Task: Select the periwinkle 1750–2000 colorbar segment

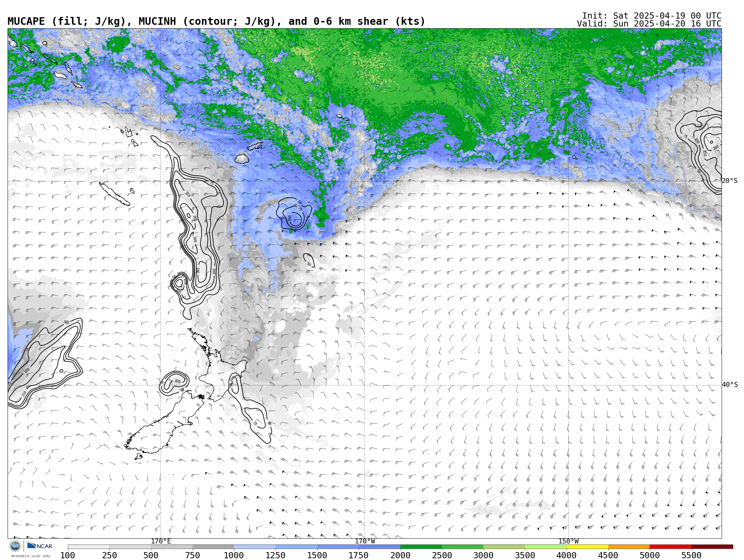Action: (x=379, y=547)
